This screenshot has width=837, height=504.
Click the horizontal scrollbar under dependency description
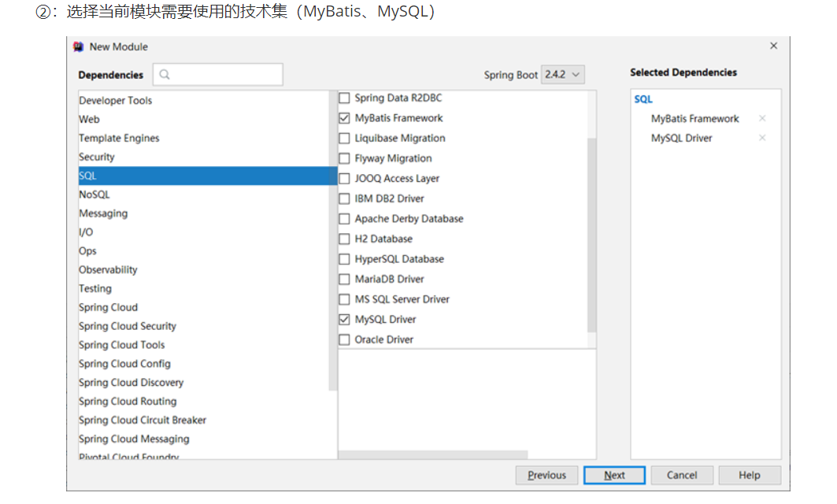[433, 454]
